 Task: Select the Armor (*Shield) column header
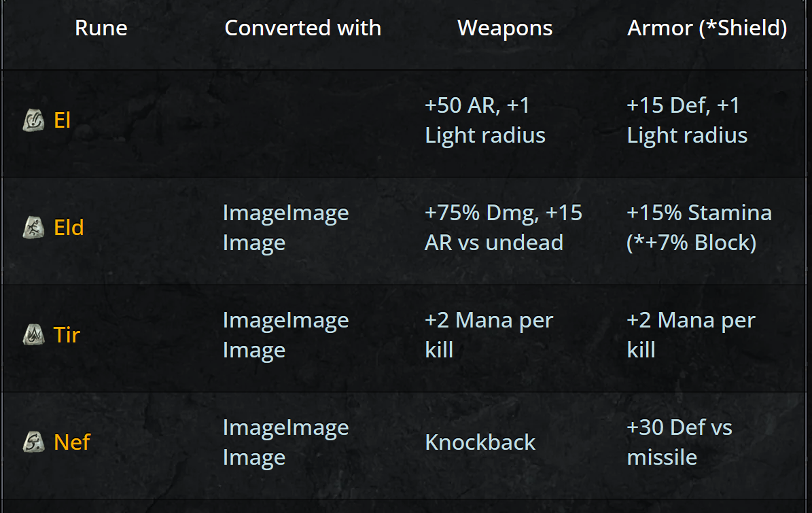click(x=707, y=28)
